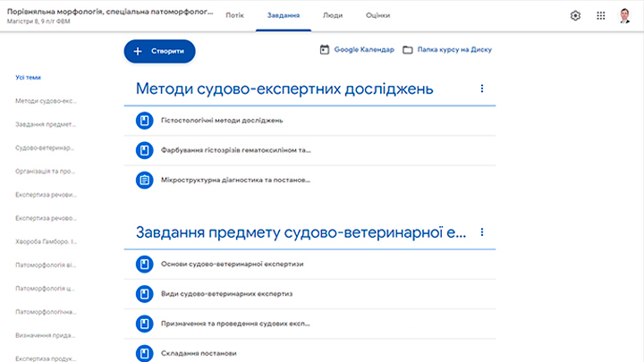Open three-dot menu for Завдання предмету topic

point(482,232)
